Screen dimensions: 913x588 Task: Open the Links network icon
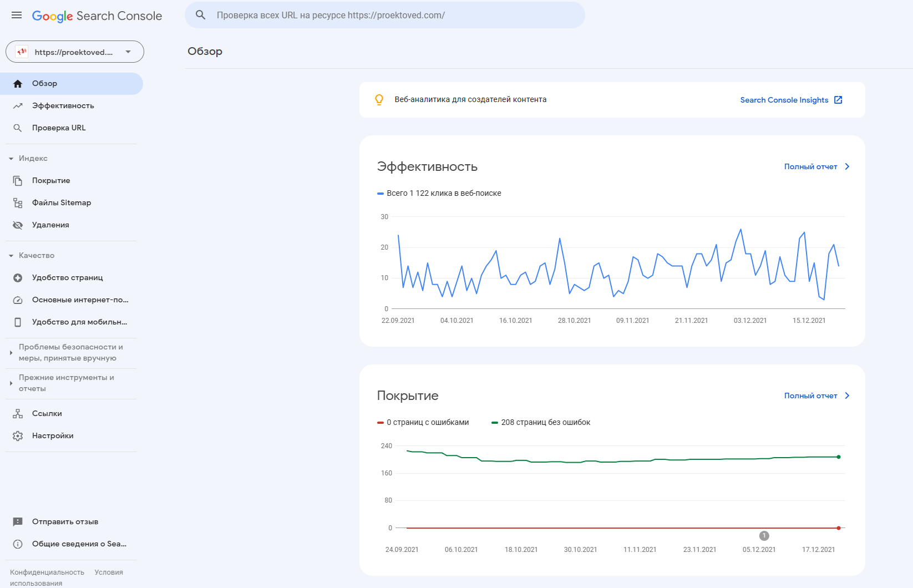tap(18, 414)
